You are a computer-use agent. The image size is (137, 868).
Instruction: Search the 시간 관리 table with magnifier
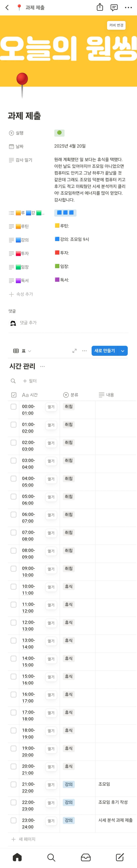[x=13, y=381]
